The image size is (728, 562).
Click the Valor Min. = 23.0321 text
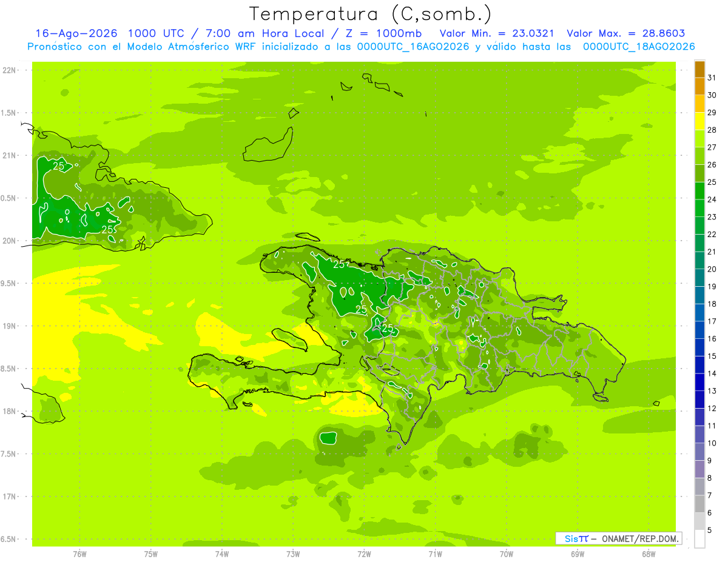(496, 33)
